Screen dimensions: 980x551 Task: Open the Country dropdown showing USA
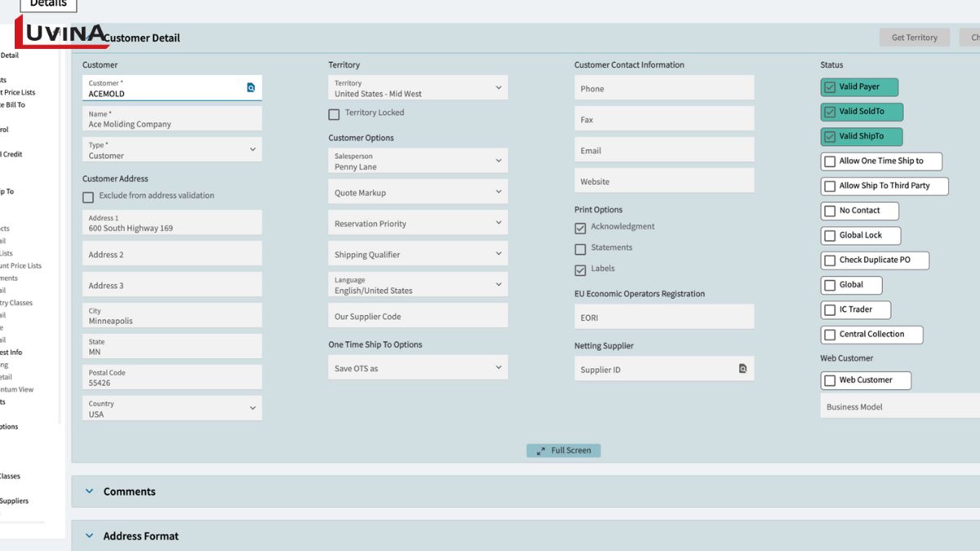click(252, 408)
